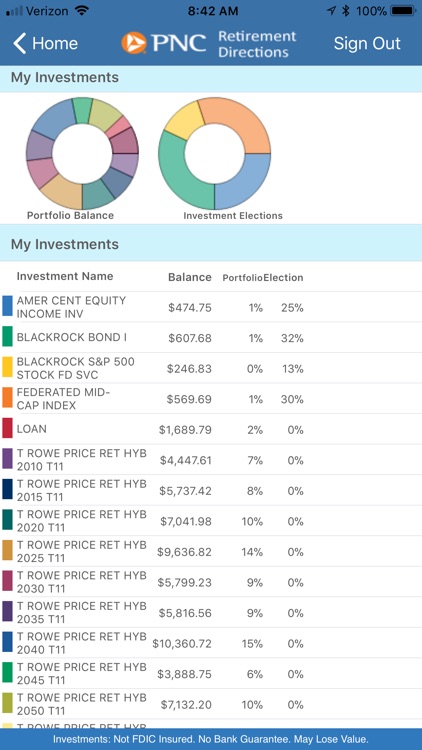Image resolution: width=422 pixels, height=750 pixels.
Task: Tap the PNC logo
Action: [164, 43]
